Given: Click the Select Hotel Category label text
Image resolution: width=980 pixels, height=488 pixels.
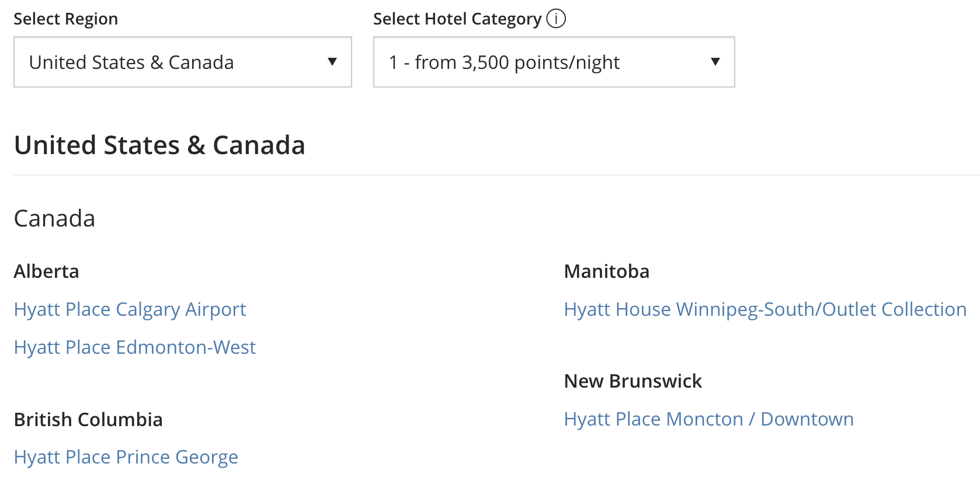Looking at the screenshot, I should pos(457,19).
